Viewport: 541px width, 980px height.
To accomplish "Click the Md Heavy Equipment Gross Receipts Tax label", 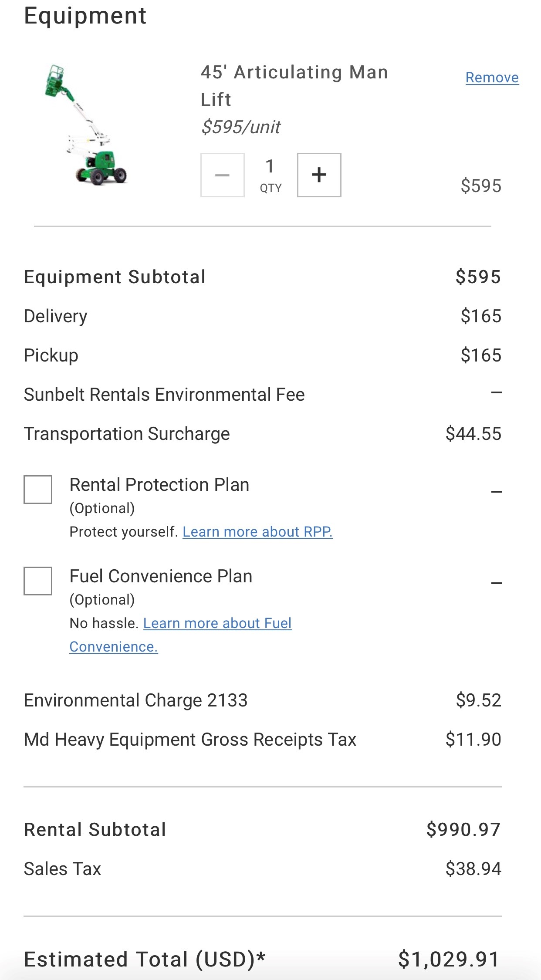I will pos(190,740).
